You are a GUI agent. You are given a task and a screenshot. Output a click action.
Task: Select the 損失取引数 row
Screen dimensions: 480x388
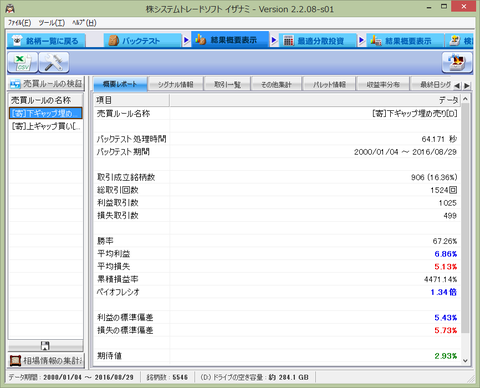(277, 216)
